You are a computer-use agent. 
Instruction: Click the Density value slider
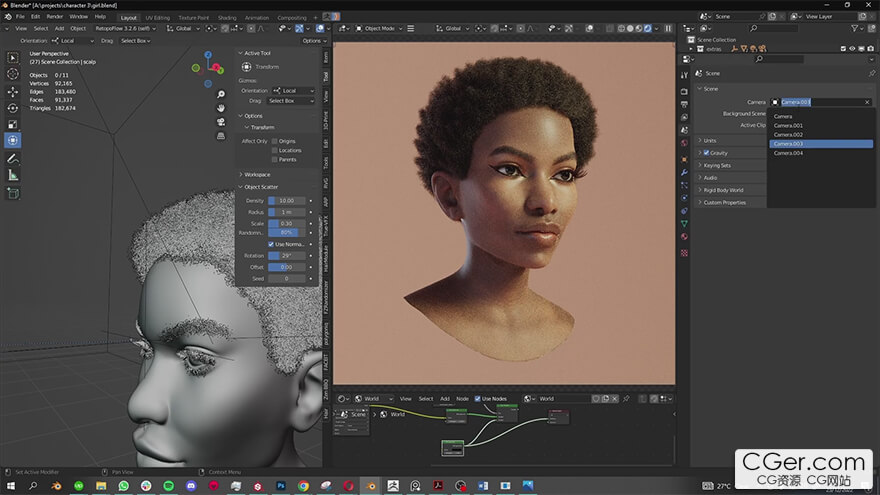point(286,201)
